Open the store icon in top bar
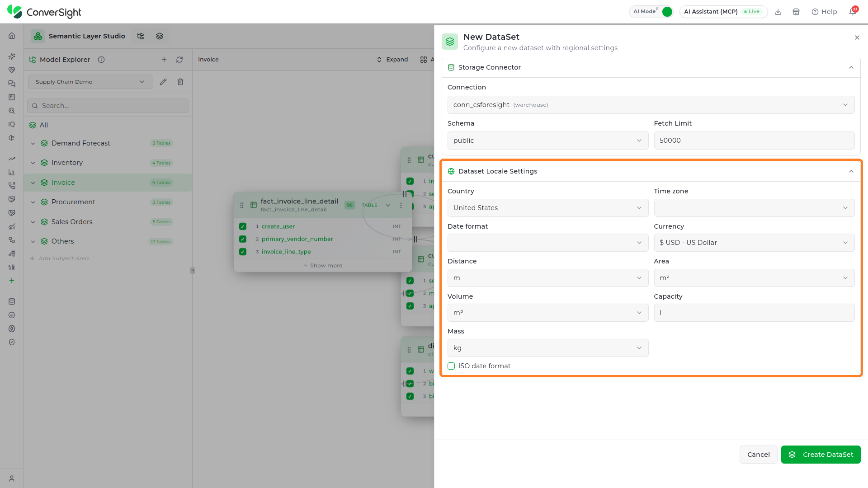This screenshot has width=868, height=488. [x=796, y=12]
